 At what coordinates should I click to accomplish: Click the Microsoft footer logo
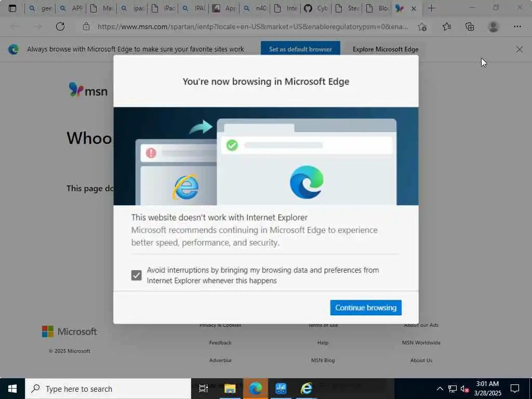coord(69,331)
